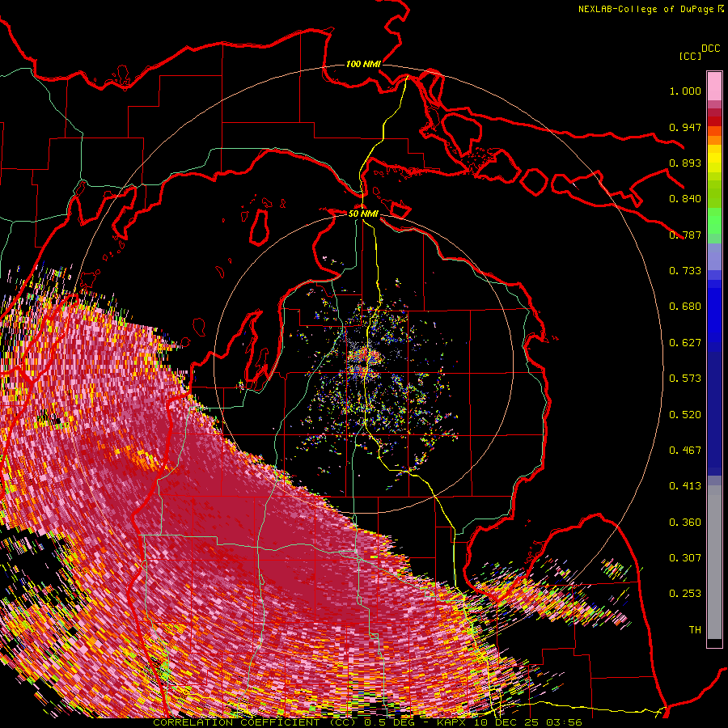Click the 0.573 legend value
The height and width of the screenshot is (728, 728).
tap(685, 379)
